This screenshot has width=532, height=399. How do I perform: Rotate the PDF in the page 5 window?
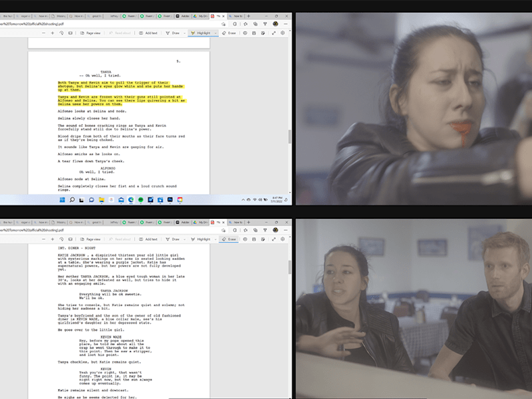[61, 33]
